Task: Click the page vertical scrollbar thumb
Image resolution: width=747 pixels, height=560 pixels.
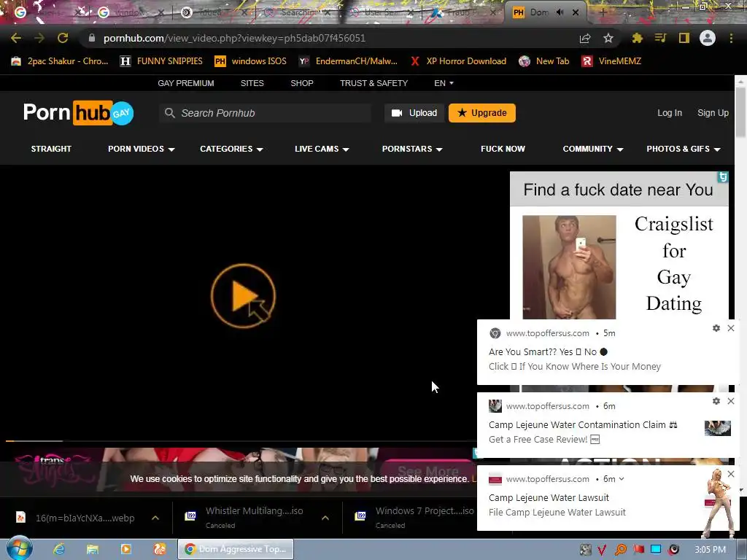Action: coord(740,112)
